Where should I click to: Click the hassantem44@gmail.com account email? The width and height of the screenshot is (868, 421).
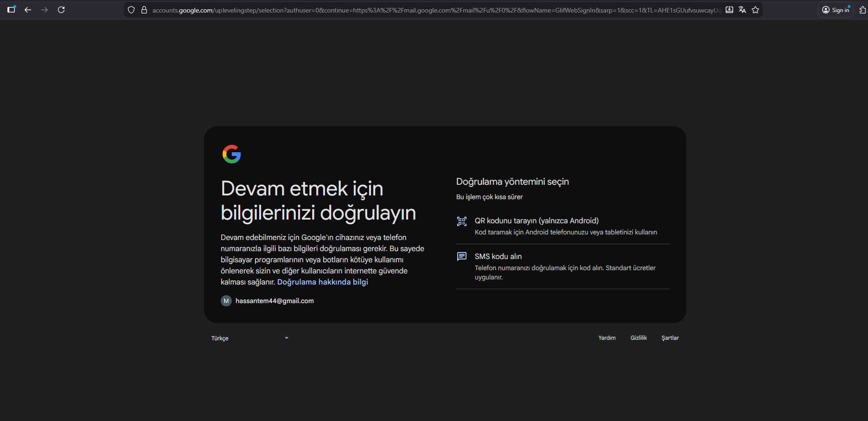click(274, 301)
